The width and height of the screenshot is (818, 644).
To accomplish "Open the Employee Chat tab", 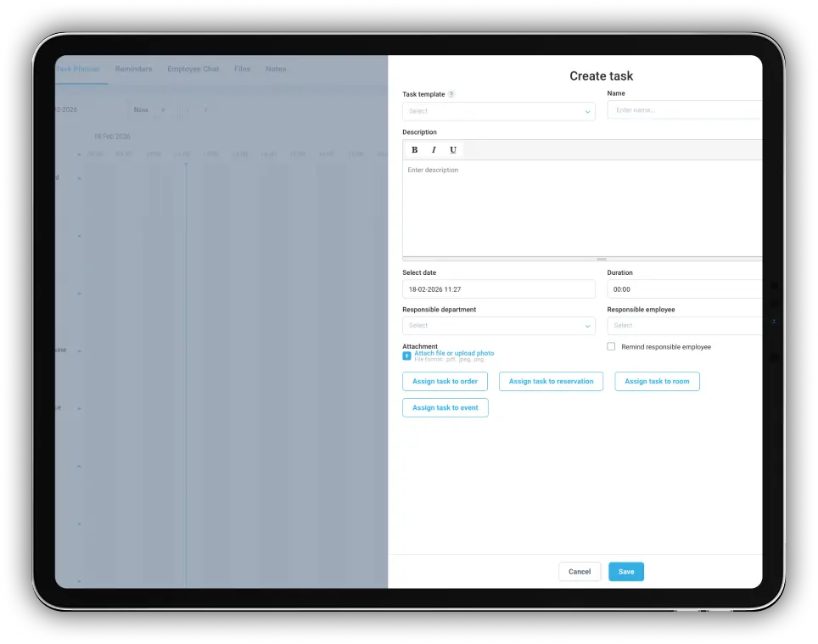I will point(193,69).
